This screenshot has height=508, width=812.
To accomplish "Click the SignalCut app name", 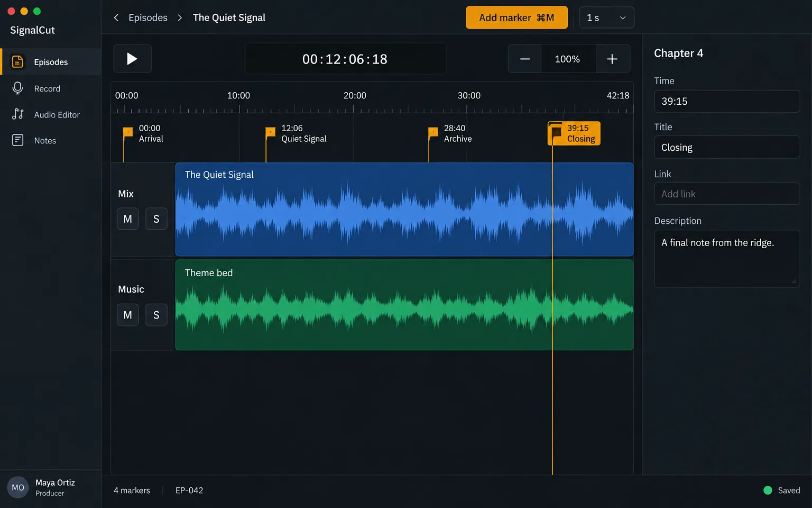I will (x=32, y=30).
